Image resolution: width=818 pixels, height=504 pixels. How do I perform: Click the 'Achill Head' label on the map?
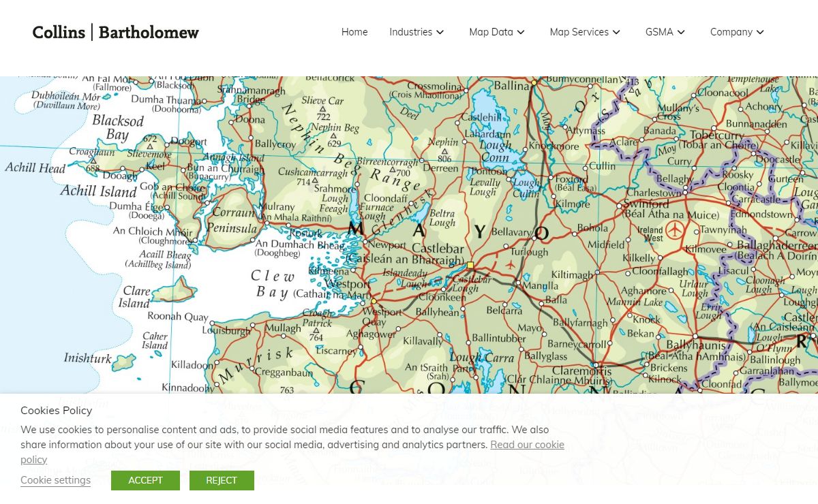coord(35,168)
